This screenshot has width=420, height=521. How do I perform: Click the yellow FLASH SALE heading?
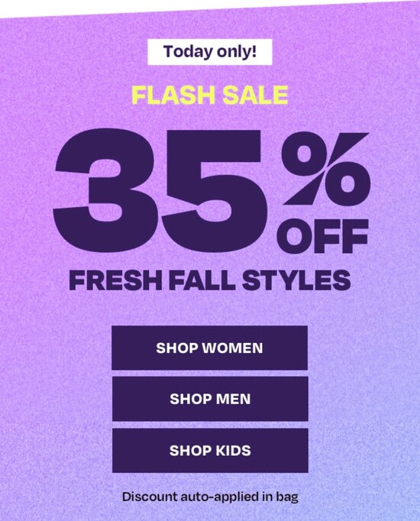tap(210, 95)
